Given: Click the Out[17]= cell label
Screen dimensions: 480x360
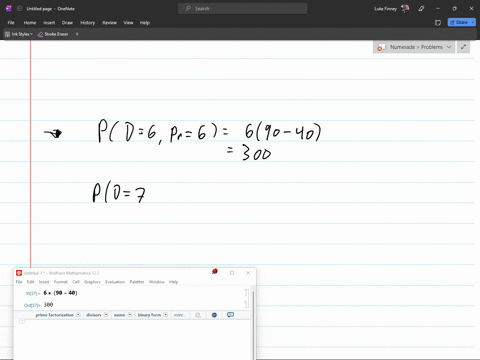Looking at the screenshot, I should click(x=32, y=305).
